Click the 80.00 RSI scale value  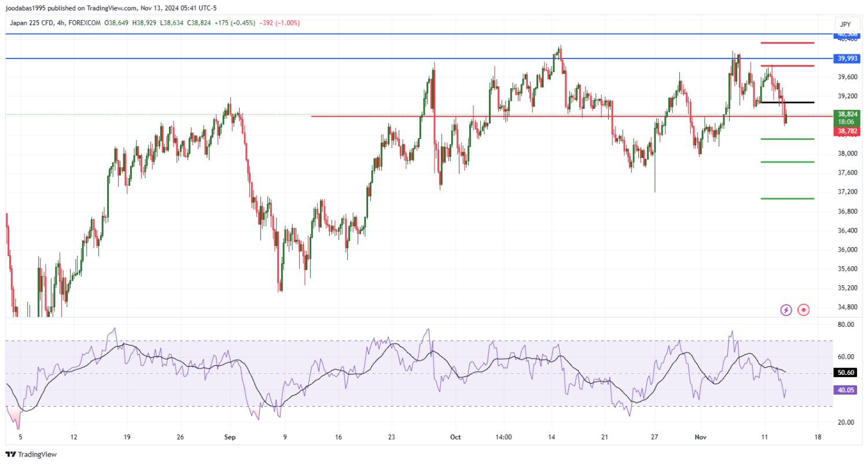click(x=846, y=325)
